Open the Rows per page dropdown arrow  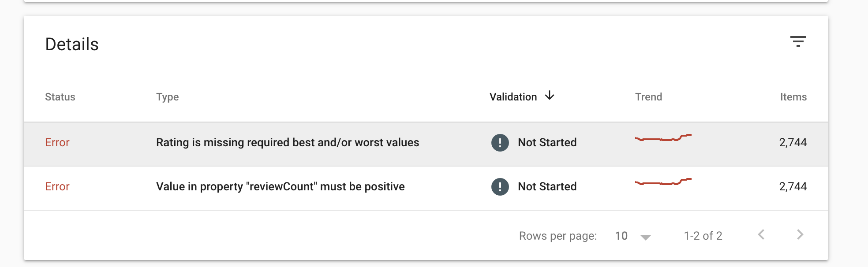pos(646,237)
